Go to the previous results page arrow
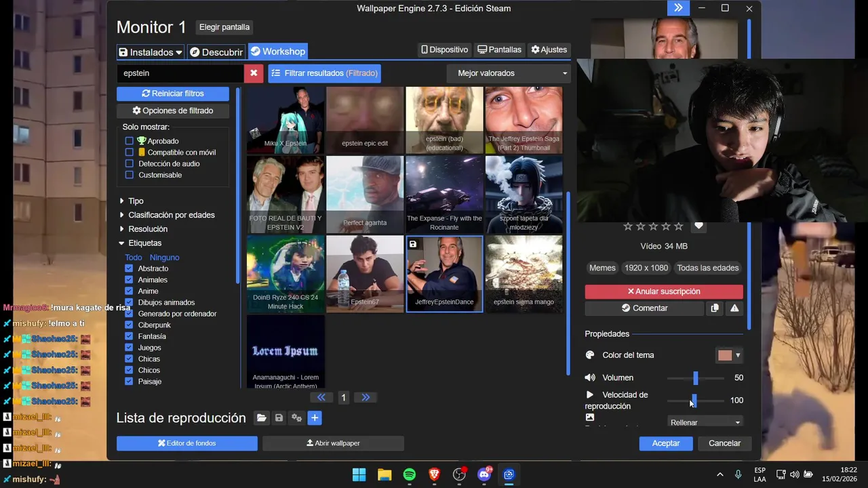868x488 pixels. click(x=321, y=397)
